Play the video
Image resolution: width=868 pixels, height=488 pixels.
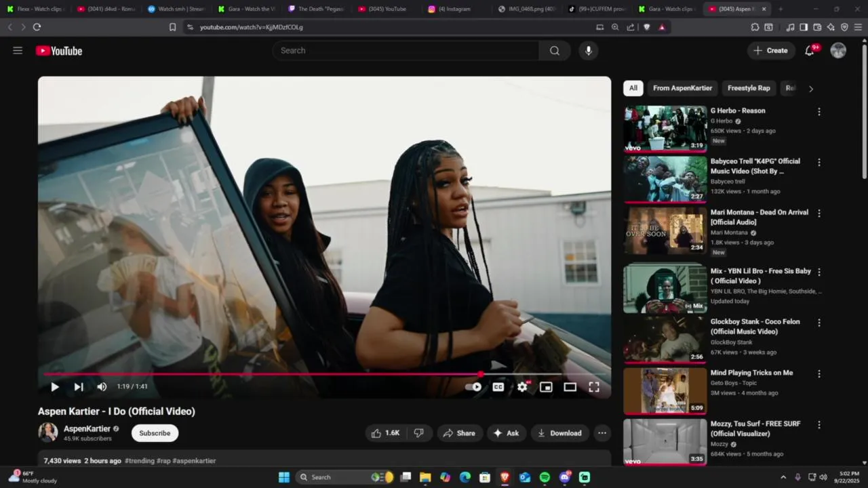pyautogui.click(x=55, y=387)
